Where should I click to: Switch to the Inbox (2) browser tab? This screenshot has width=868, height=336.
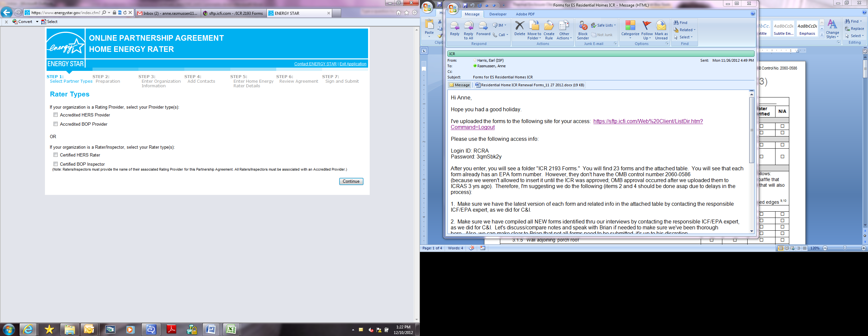tap(168, 13)
